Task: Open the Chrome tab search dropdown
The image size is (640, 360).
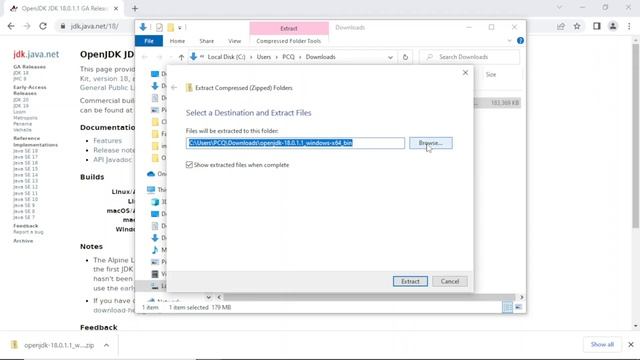Action: [559, 8]
